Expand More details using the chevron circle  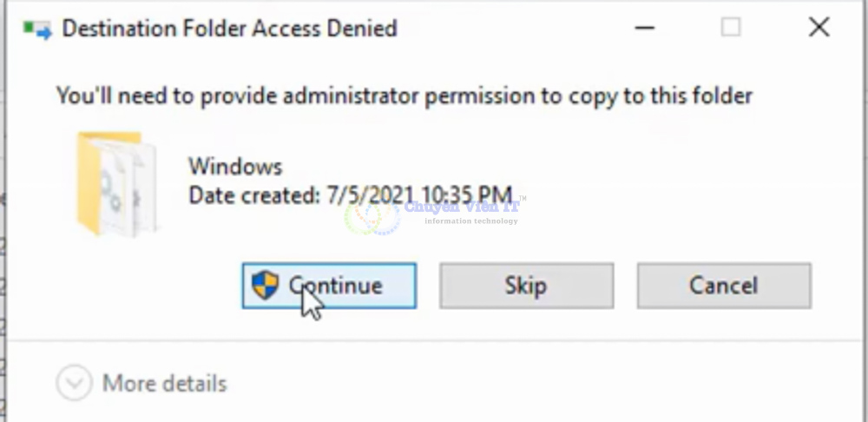(74, 383)
